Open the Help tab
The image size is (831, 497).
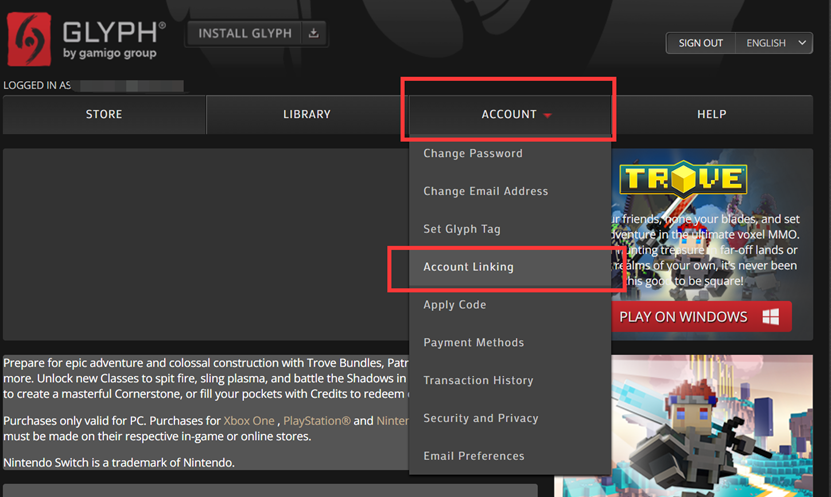[x=712, y=114]
